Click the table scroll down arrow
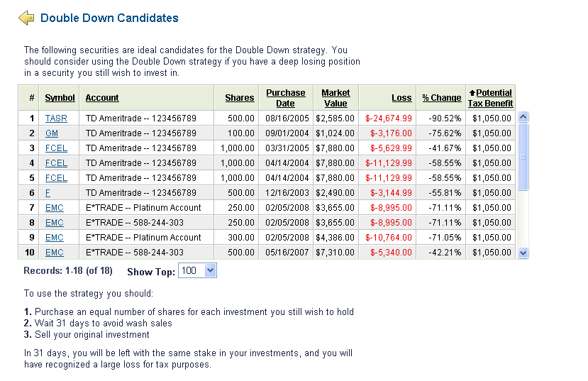This screenshot has height=381, width=588. pyautogui.click(x=523, y=253)
